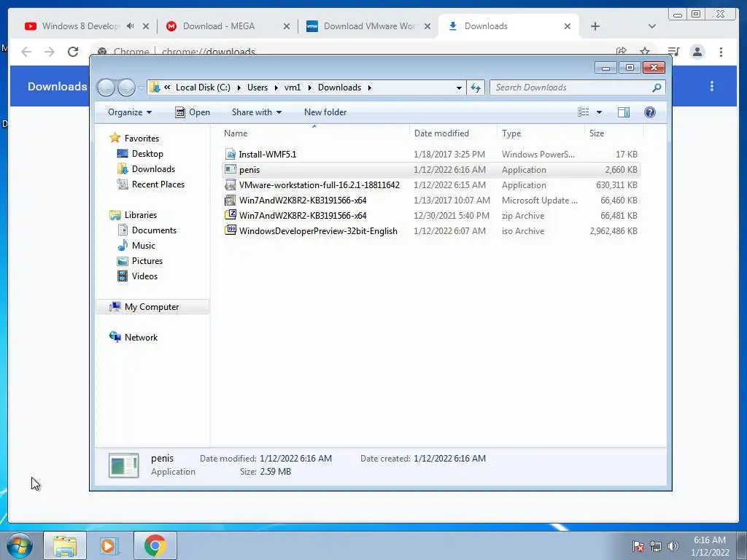Click Users in the address bar
Viewport: 747px width, 560px height.
(258, 87)
